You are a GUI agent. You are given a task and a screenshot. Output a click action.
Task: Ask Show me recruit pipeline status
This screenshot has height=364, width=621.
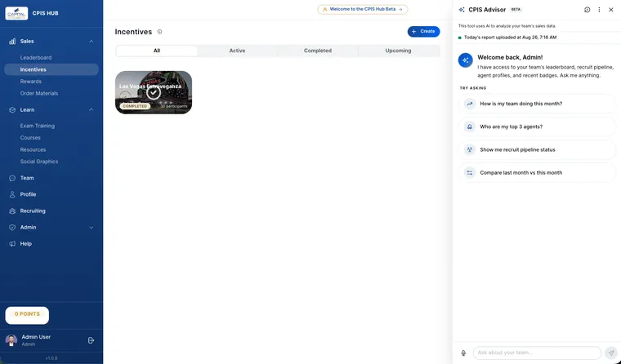537,149
